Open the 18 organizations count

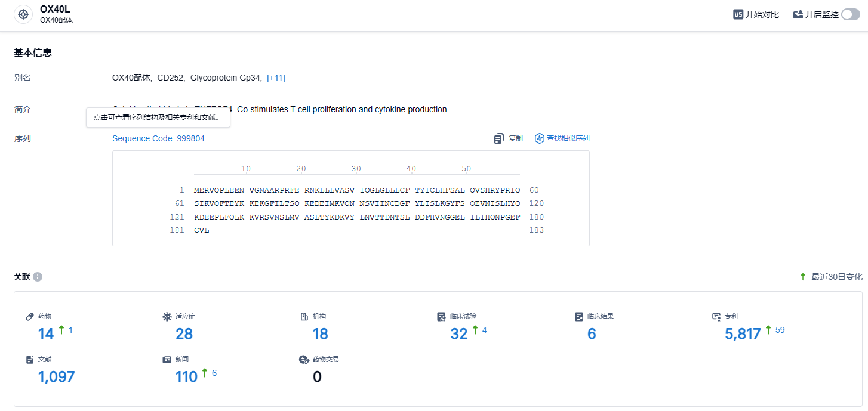(321, 334)
